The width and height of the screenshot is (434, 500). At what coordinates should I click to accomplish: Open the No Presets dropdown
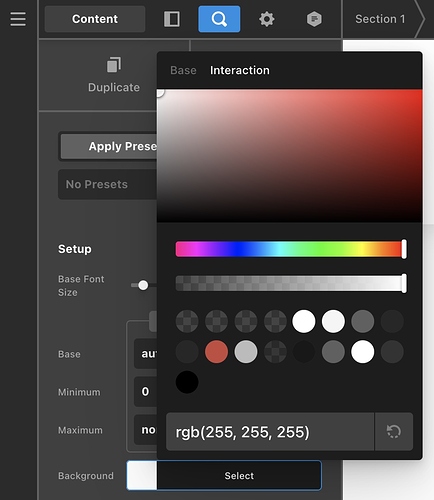coord(108,184)
